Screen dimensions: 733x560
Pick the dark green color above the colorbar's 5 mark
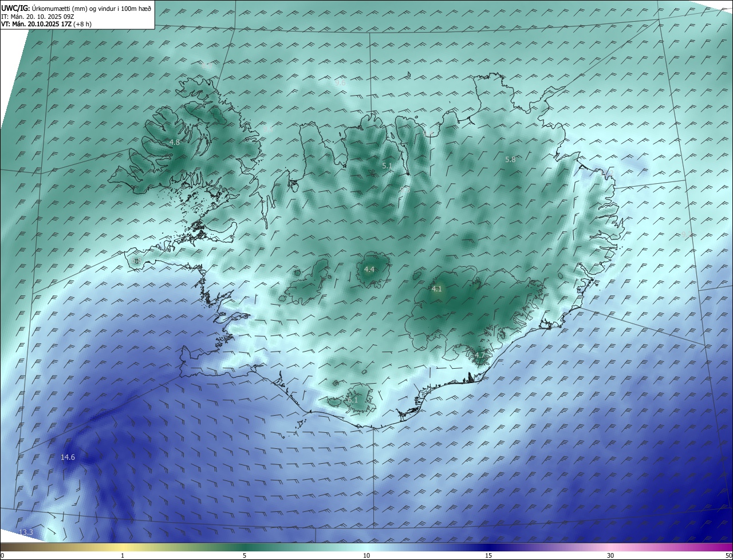click(245, 547)
